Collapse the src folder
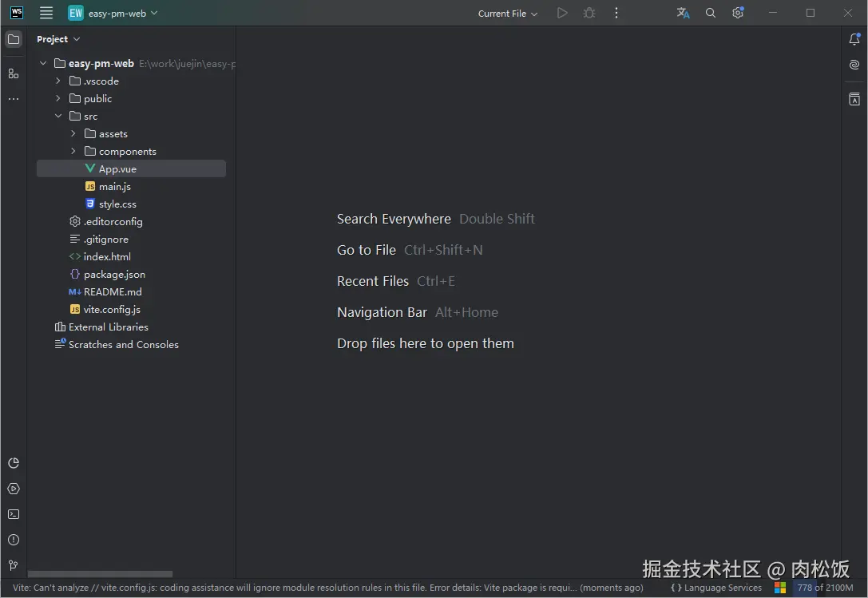The width and height of the screenshot is (868, 598). click(x=58, y=117)
